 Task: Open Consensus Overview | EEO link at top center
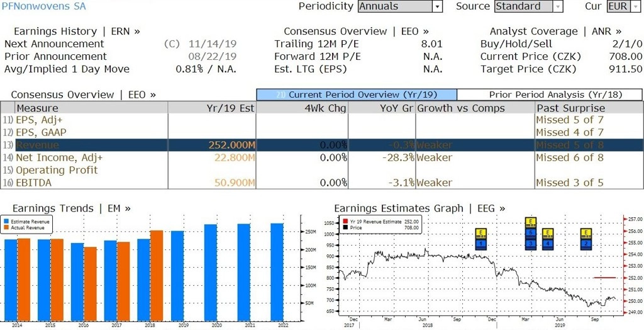tap(356, 31)
